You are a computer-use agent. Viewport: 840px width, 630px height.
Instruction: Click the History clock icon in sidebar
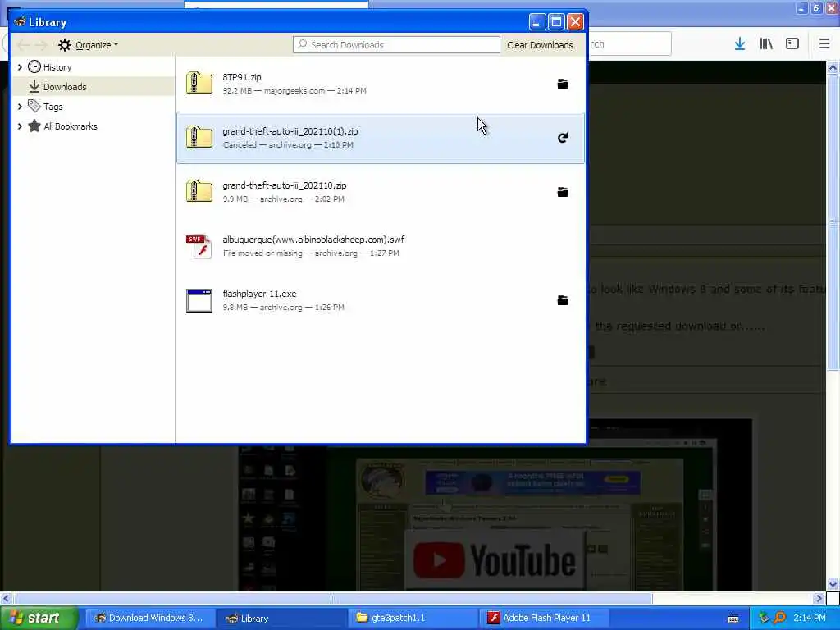[x=34, y=66]
